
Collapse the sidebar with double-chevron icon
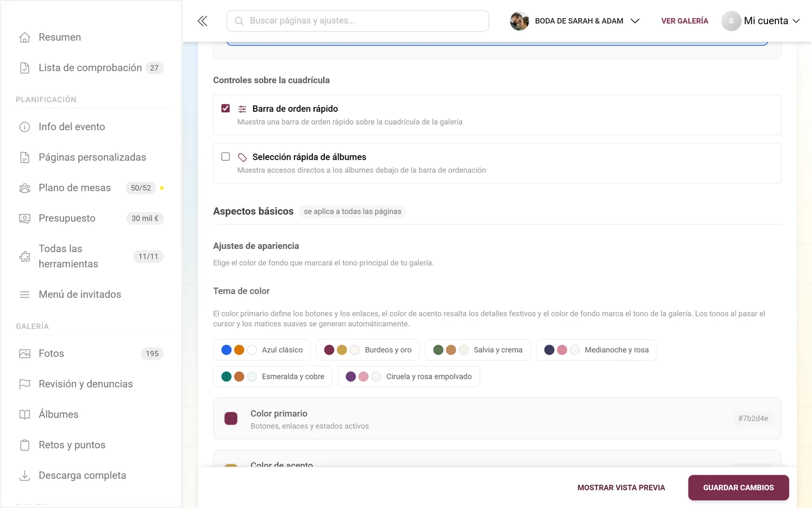click(x=202, y=21)
